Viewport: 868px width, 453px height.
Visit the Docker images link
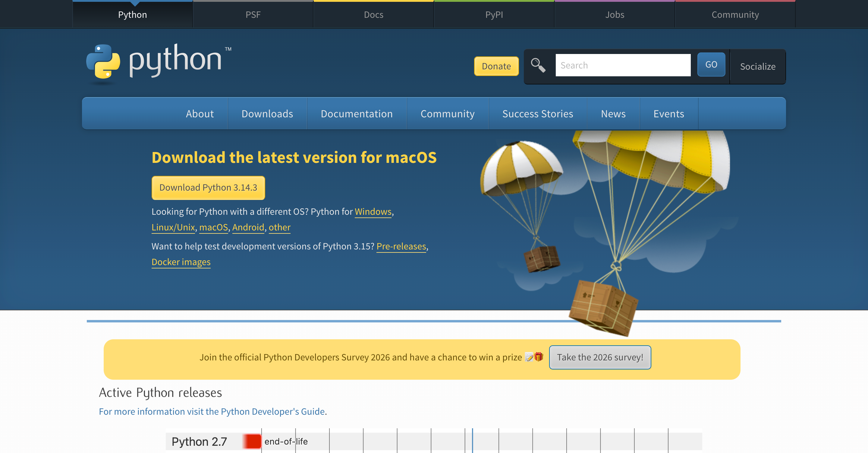click(x=181, y=262)
